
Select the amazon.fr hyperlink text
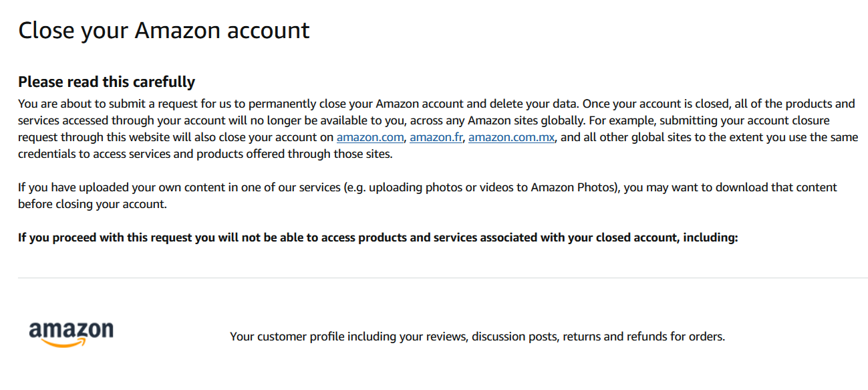point(435,136)
